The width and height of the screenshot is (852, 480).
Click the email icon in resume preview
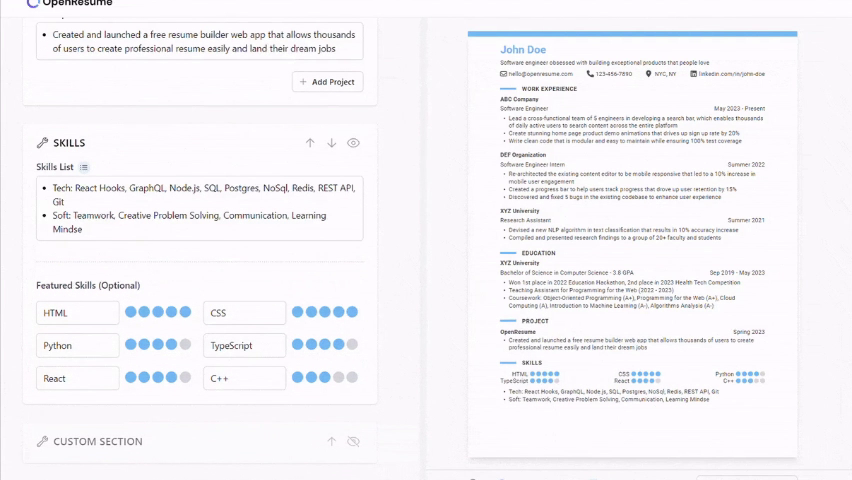pyautogui.click(x=503, y=74)
